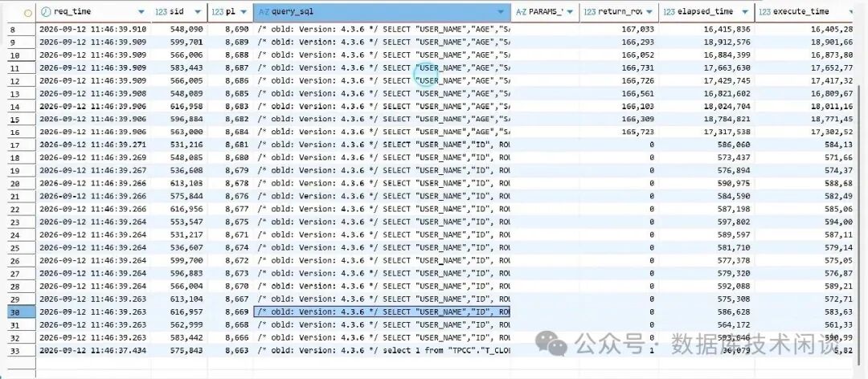Select req_time cell 2026-09-12 11:46:39.269
This screenshot has width=868, height=379.
[93, 157]
